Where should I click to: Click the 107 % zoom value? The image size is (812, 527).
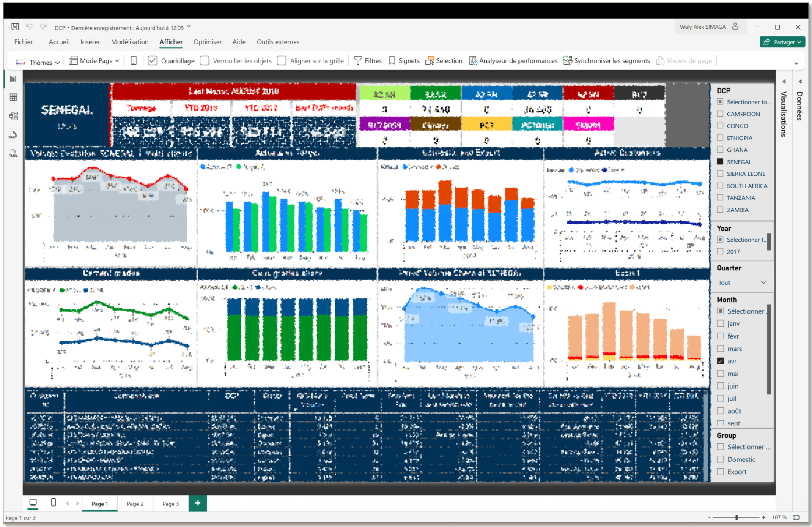pyautogui.click(x=779, y=517)
